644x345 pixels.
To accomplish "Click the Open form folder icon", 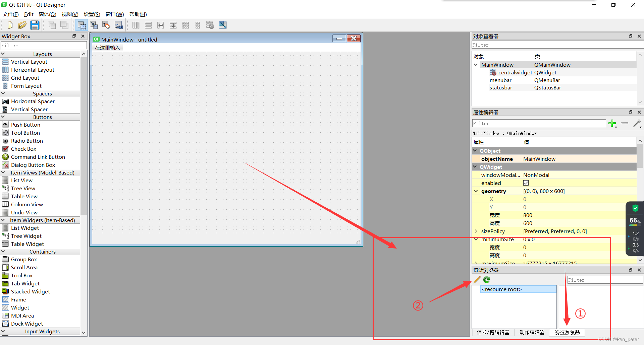I will [22, 25].
